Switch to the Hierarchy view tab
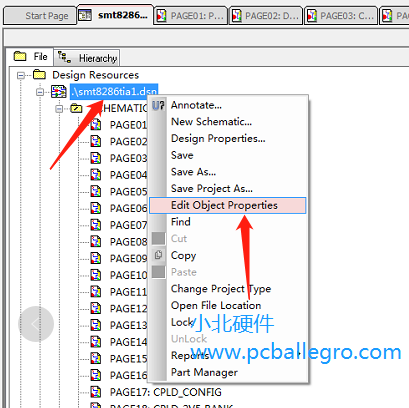The image size is (409, 408). [87, 58]
